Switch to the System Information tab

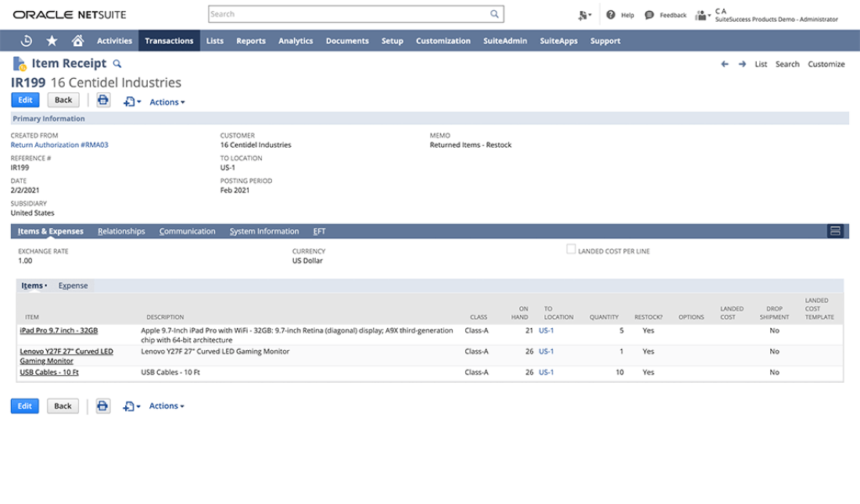click(263, 231)
